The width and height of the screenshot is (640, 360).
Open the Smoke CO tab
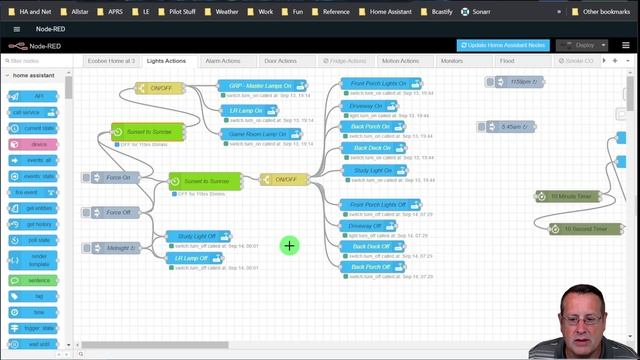click(x=576, y=61)
